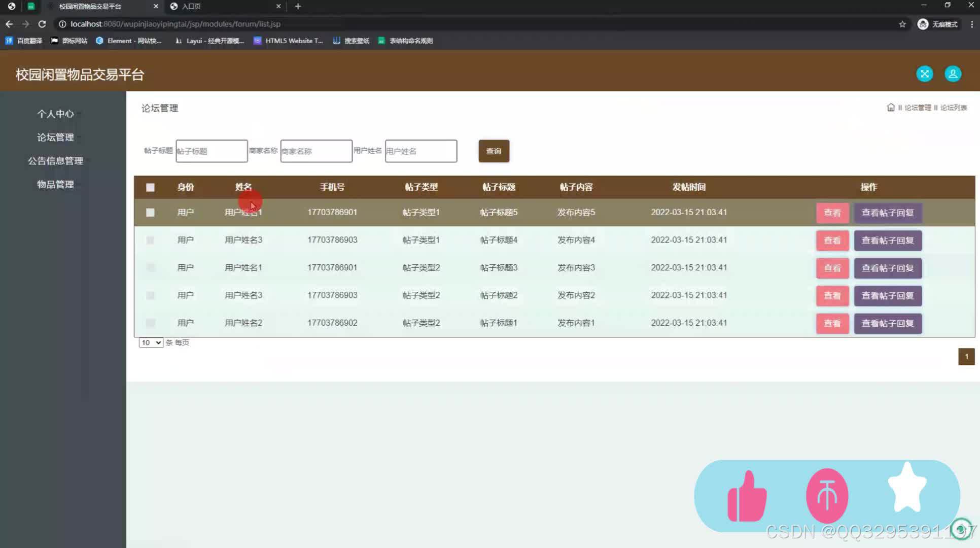Click 查看帖子回复 for 帖子标题4
This screenshot has height=548, width=980.
coord(888,241)
